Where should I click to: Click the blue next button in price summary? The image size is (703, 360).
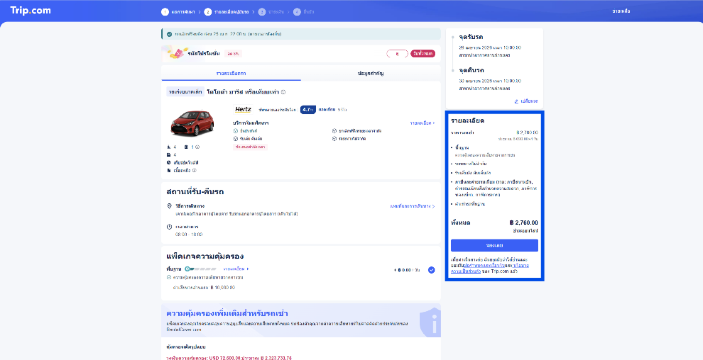tap(494, 245)
